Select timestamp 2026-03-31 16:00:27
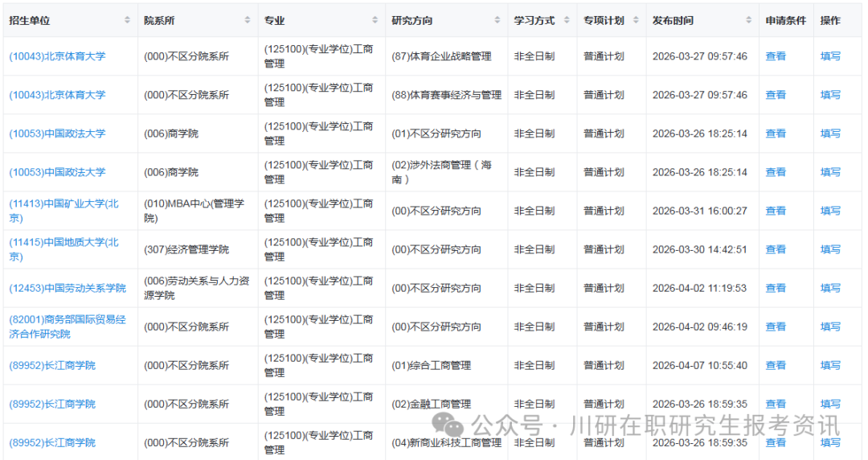 coord(700,211)
